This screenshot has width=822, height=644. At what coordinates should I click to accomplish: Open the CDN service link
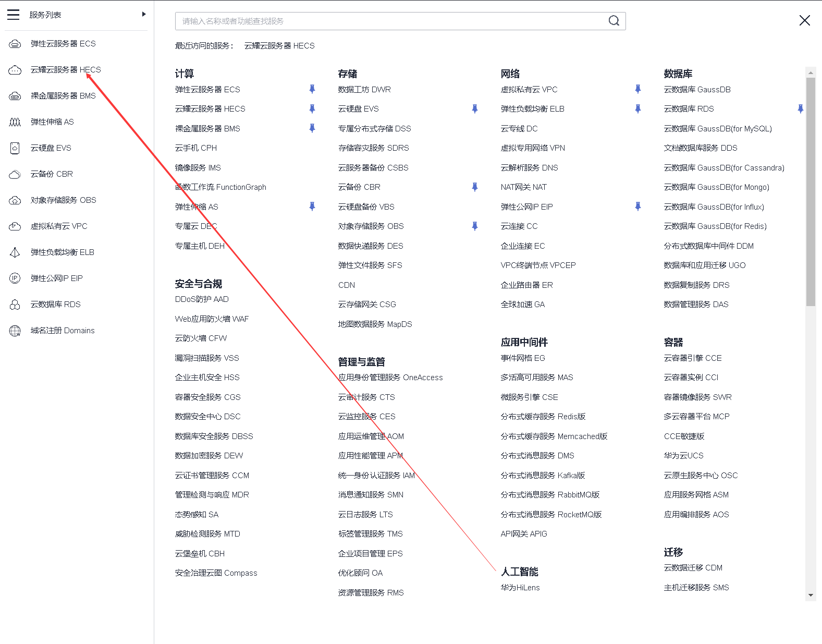point(347,285)
